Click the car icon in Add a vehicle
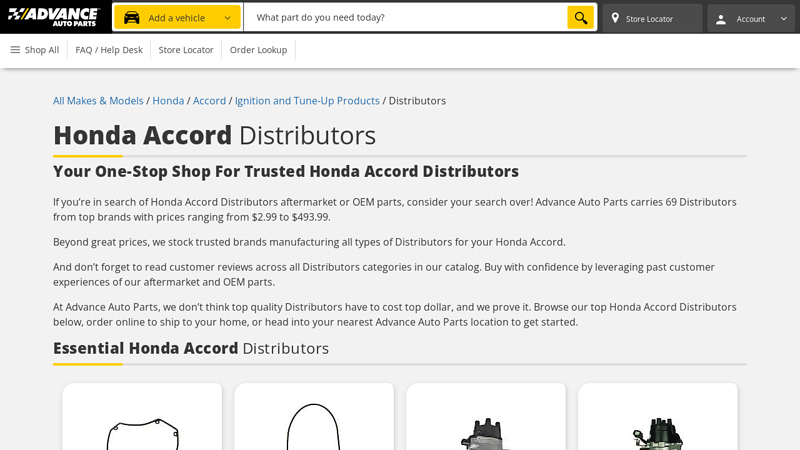This screenshot has height=450, width=800. coord(132,18)
